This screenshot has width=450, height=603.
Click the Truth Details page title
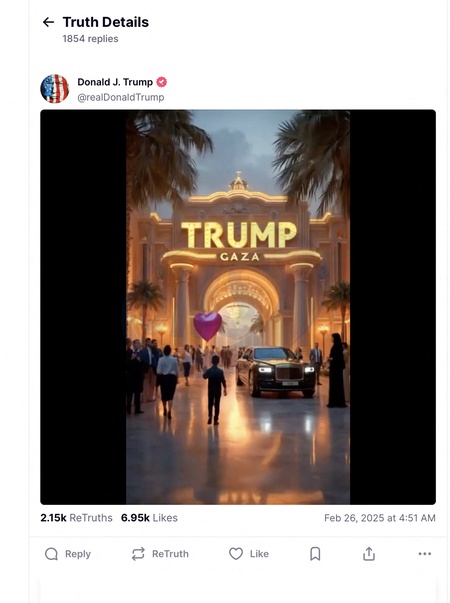click(x=106, y=22)
